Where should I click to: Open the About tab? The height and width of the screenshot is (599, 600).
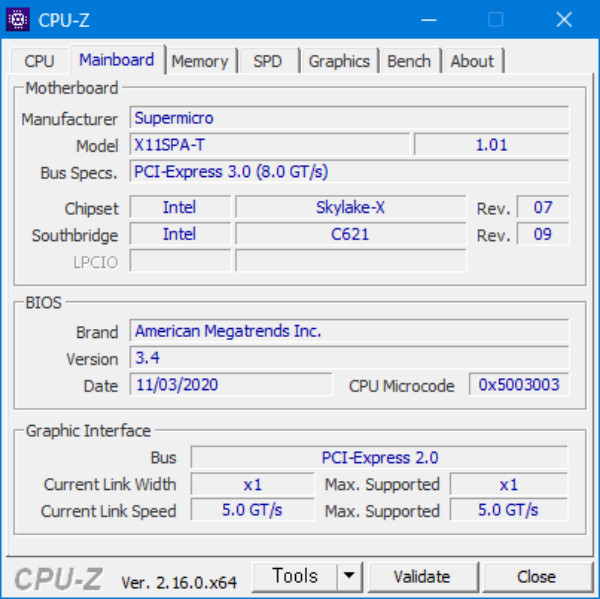(x=472, y=61)
